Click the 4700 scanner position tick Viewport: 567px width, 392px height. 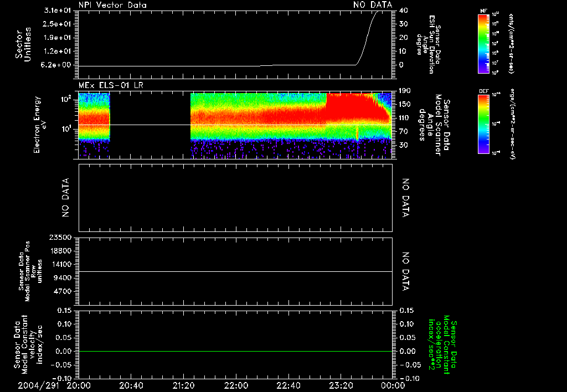62,291
